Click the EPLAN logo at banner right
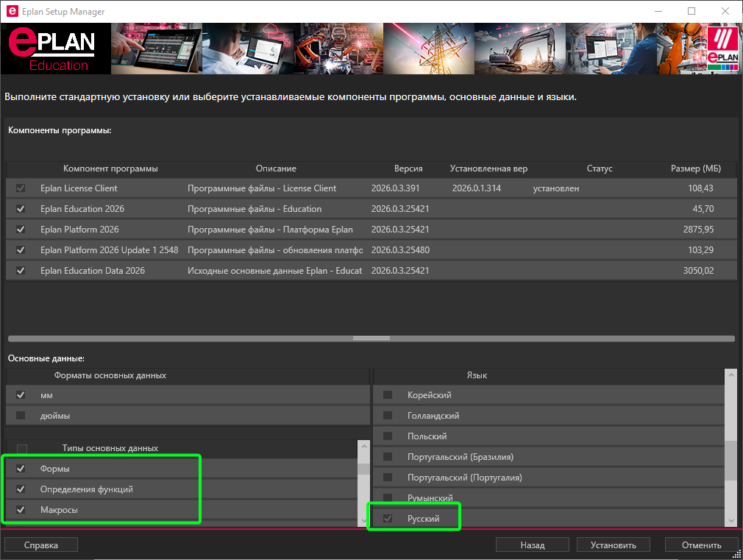 (722, 49)
